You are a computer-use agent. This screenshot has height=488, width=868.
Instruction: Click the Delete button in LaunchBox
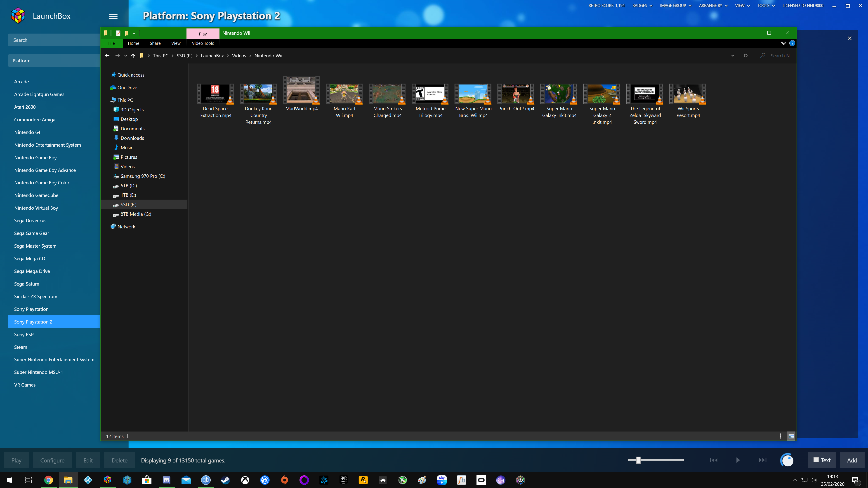120,460
